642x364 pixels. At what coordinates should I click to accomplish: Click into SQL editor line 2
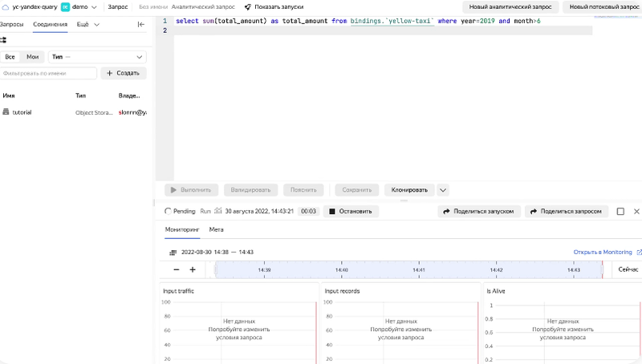(383, 30)
